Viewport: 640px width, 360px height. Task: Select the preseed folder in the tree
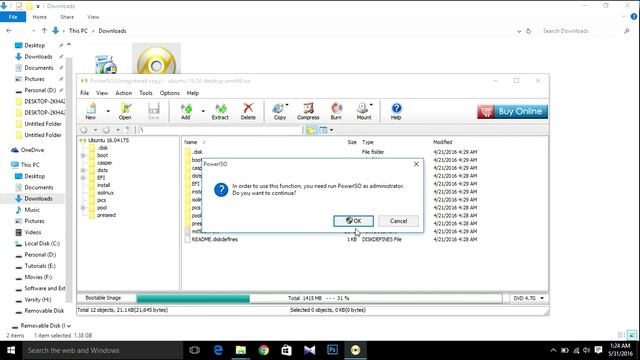[x=106, y=215]
